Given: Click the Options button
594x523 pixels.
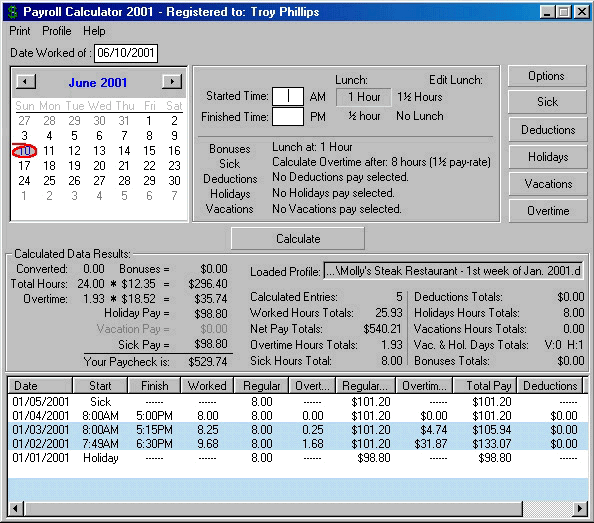Looking at the screenshot, I should 547,76.
